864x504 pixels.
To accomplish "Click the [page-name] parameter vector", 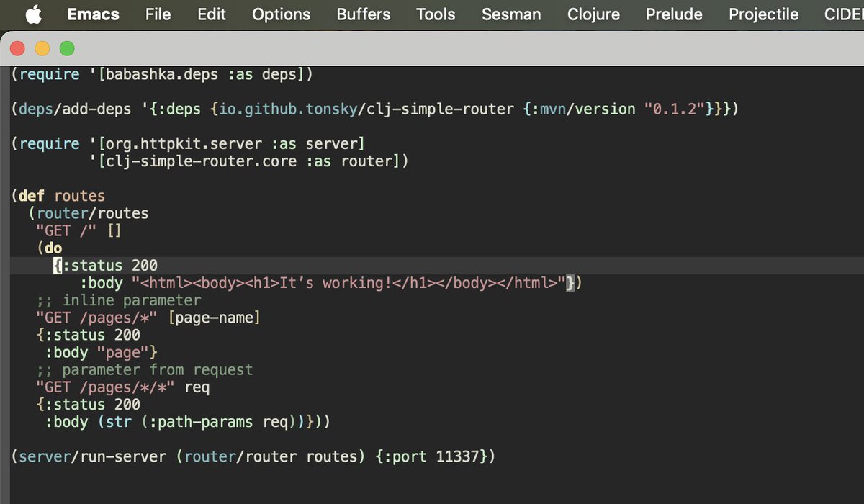I will [x=214, y=318].
